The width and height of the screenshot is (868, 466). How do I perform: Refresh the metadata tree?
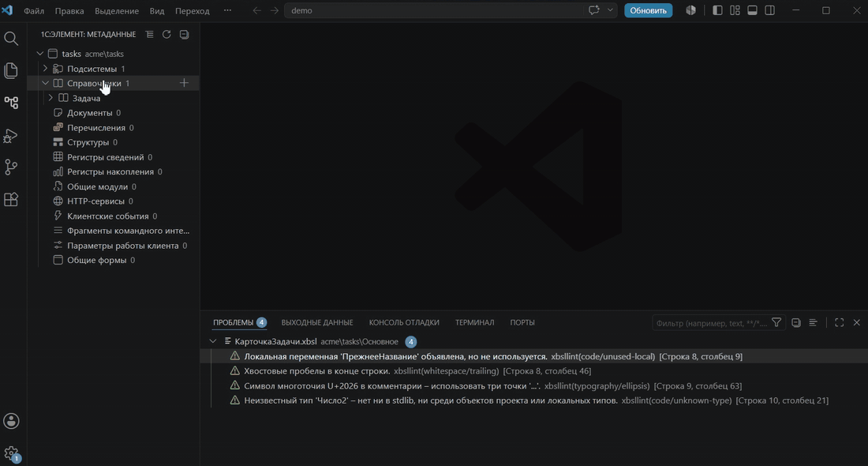tap(166, 34)
